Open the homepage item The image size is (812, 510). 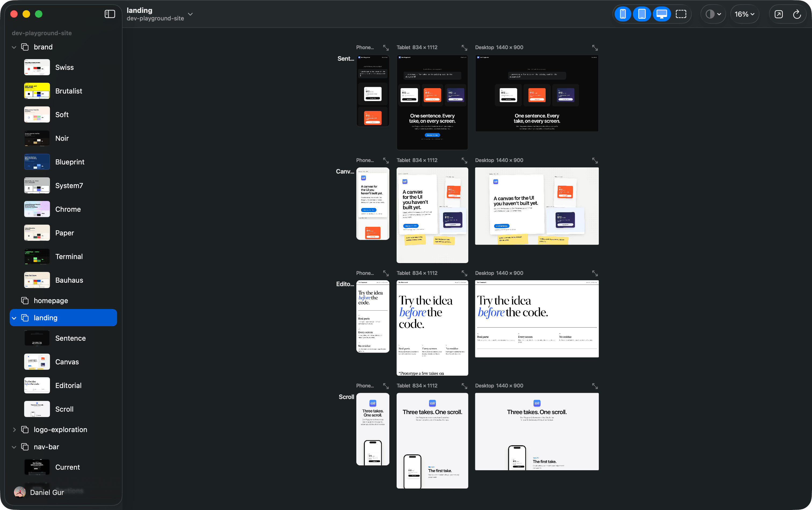click(x=63, y=300)
